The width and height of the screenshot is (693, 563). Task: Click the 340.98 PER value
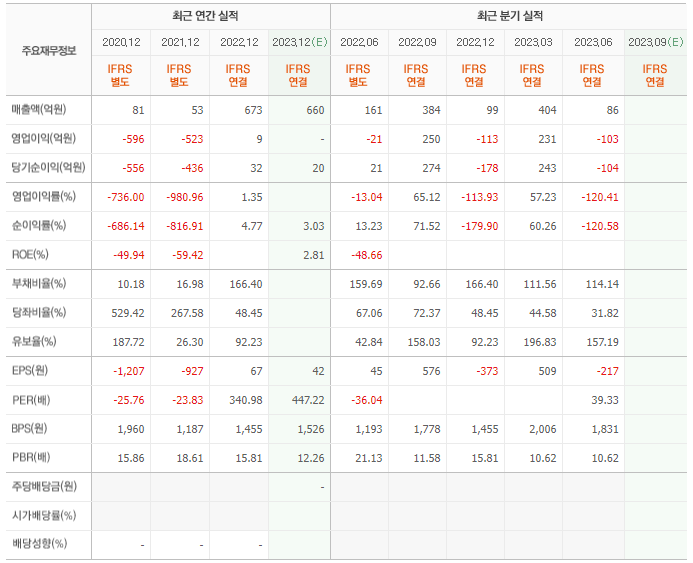[246, 400]
